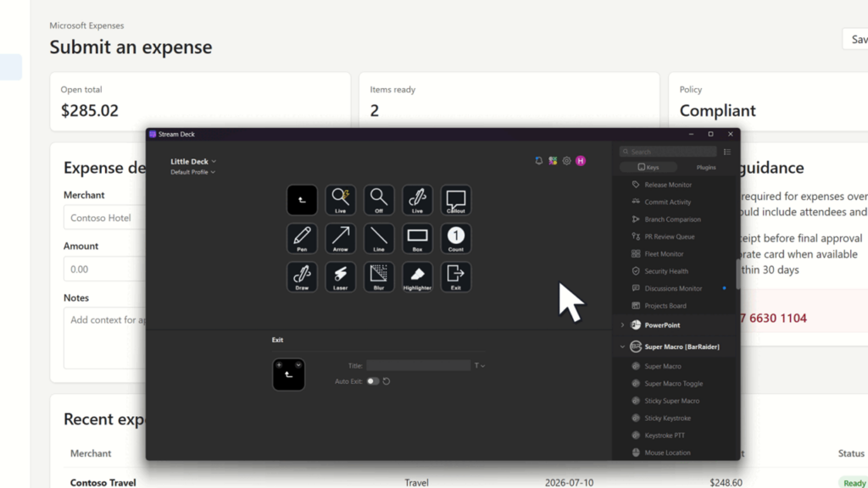Screen dimensions: 868x488
Task: Open the Default Profile dropdown
Action: [x=192, y=172]
